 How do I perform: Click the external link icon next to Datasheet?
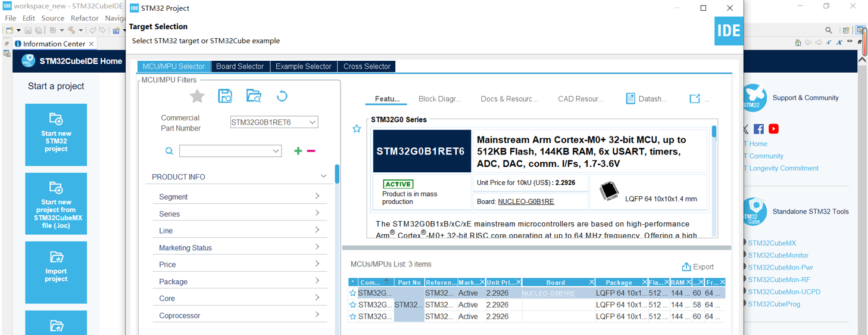(x=695, y=98)
